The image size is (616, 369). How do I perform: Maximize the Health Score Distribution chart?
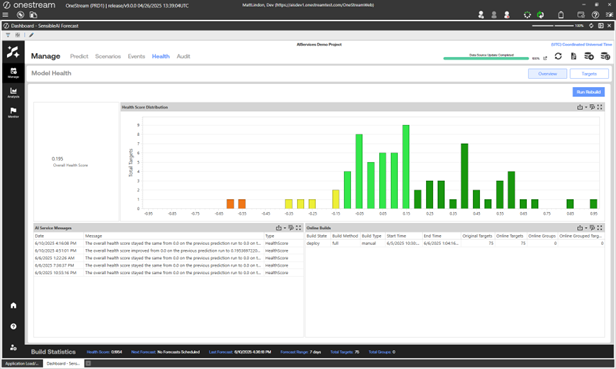tap(600, 107)
